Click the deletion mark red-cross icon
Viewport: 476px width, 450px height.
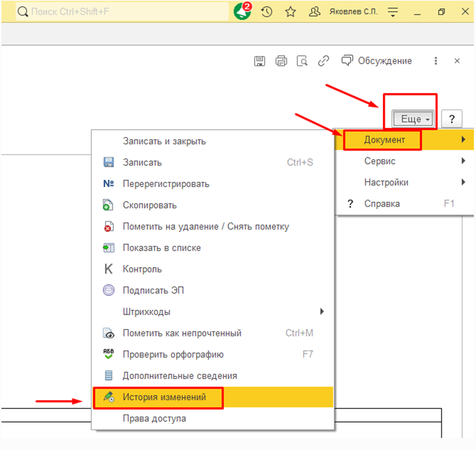pos(108,226)
